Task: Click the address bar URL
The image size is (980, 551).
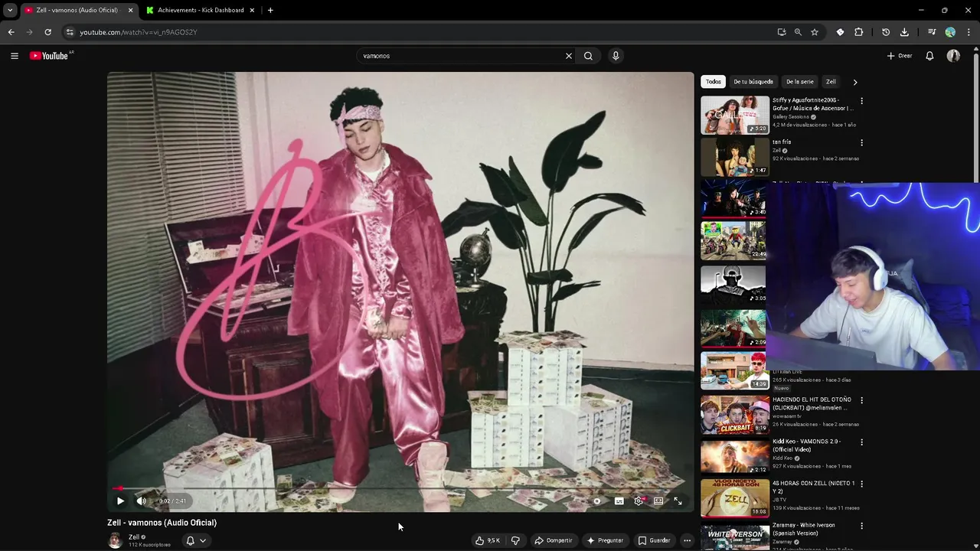Action: [x=139, y=32]
